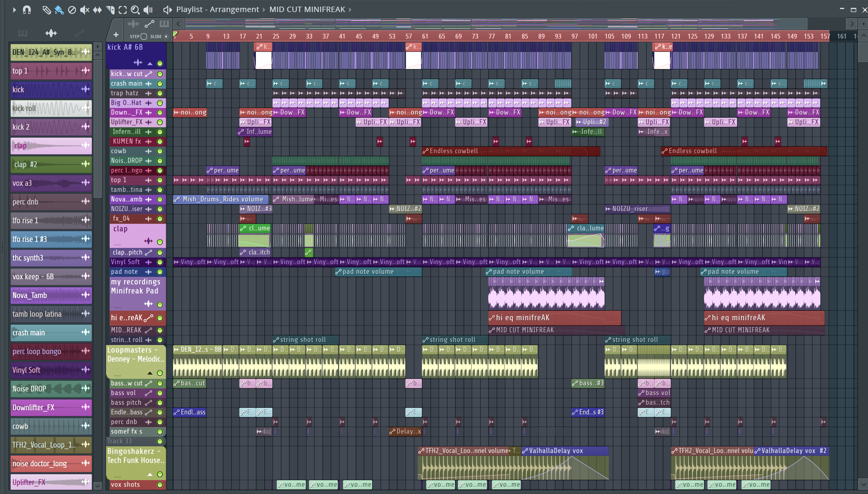868x494 pixels.
Task: Show automation clips in the picker panel
Action: coord(80,33)
